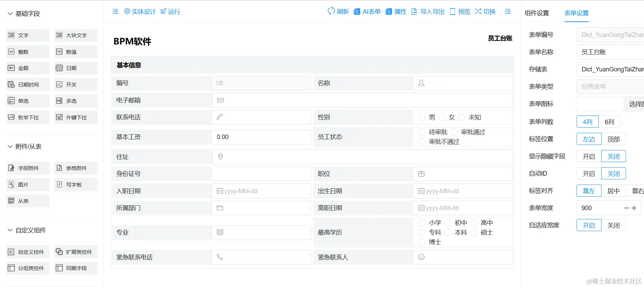Select 本科 education radio button
The image size is (644, 287).
pyautogui.click(x=448, y=232)
